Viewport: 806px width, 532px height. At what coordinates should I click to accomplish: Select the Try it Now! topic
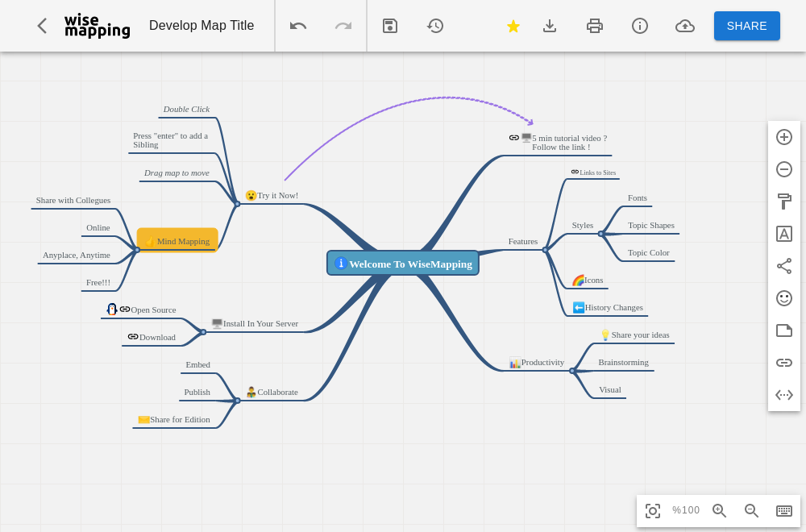point(272,196)
